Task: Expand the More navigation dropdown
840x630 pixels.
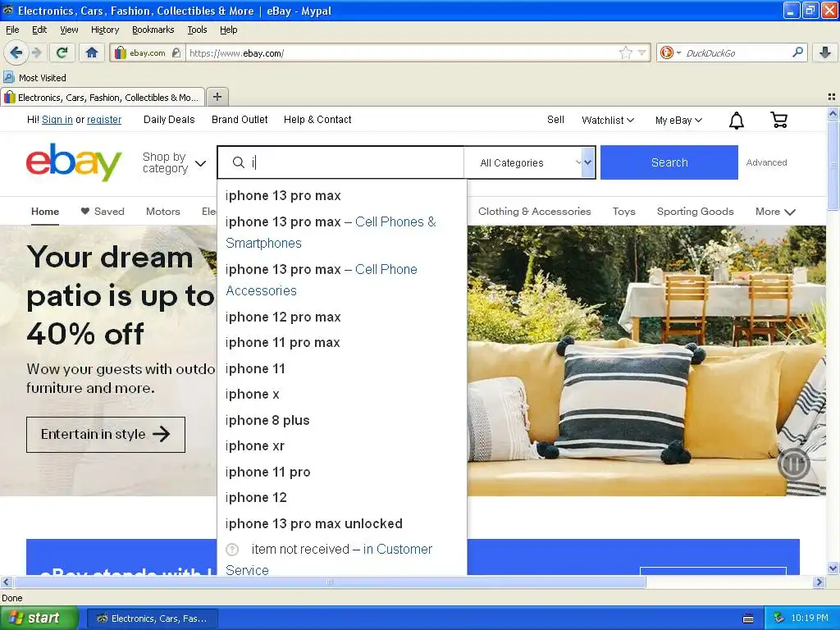Action: (774, 212)
